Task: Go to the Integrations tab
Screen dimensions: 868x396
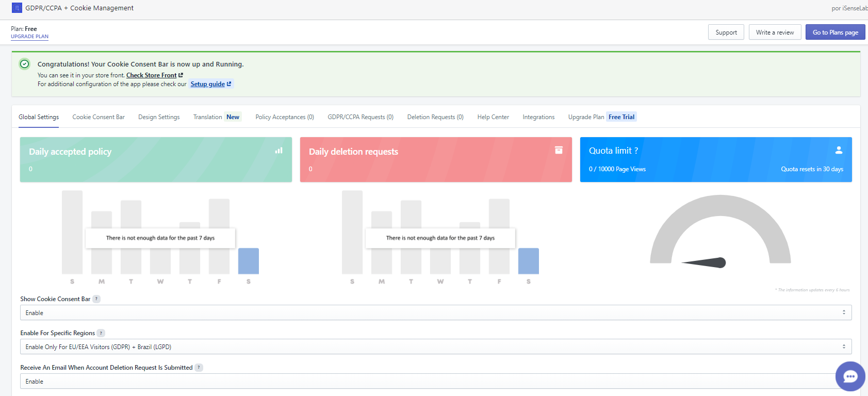Action: pyautogui.click(x=538, y=117)
